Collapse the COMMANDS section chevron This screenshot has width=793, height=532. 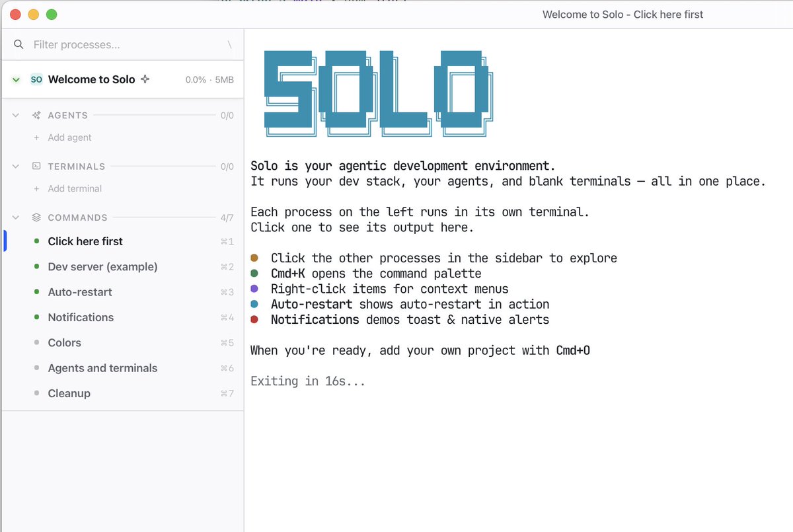(16, 217)
